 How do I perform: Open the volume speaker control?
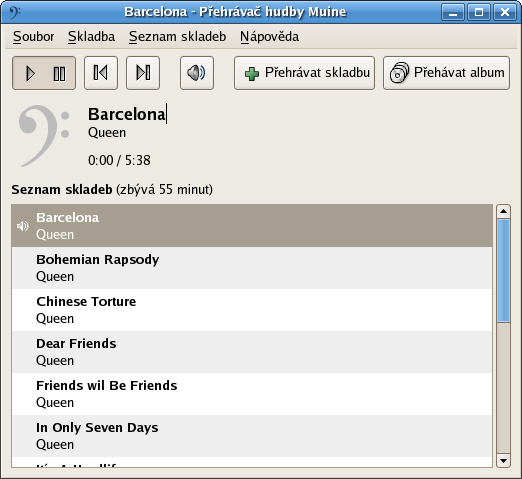(x=197, y=73)
